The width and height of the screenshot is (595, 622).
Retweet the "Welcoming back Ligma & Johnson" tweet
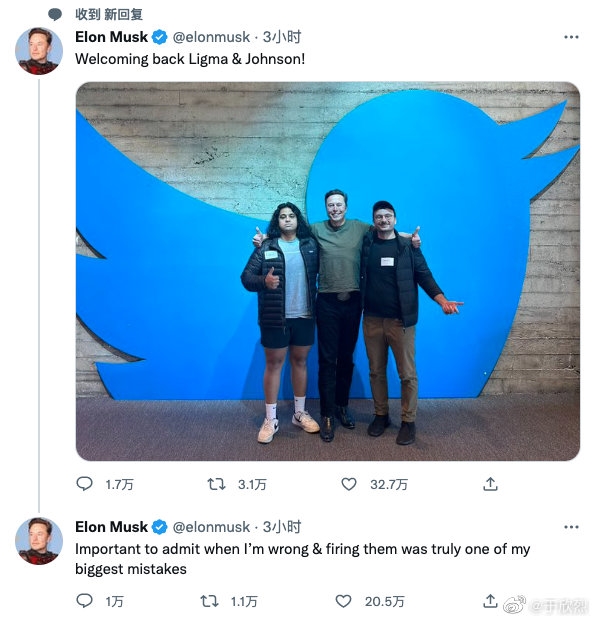coord(216,484)
